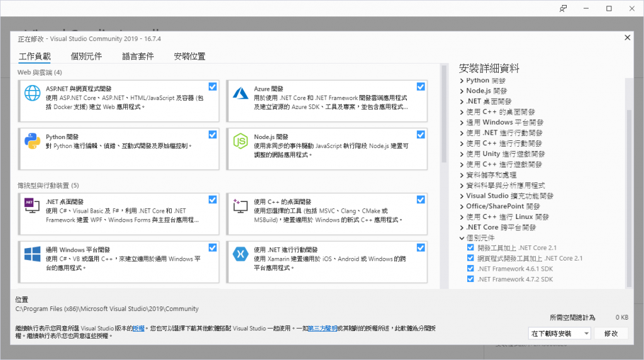Expand Universal Windows Platform development details

click(462, 123)
